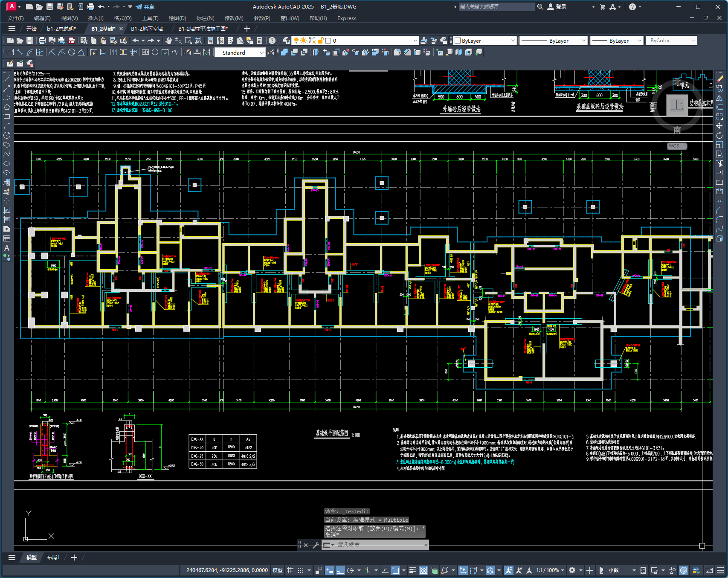Toggle grid display in status bar
This screenshot has width=728, height=578.
coord(290,570)
